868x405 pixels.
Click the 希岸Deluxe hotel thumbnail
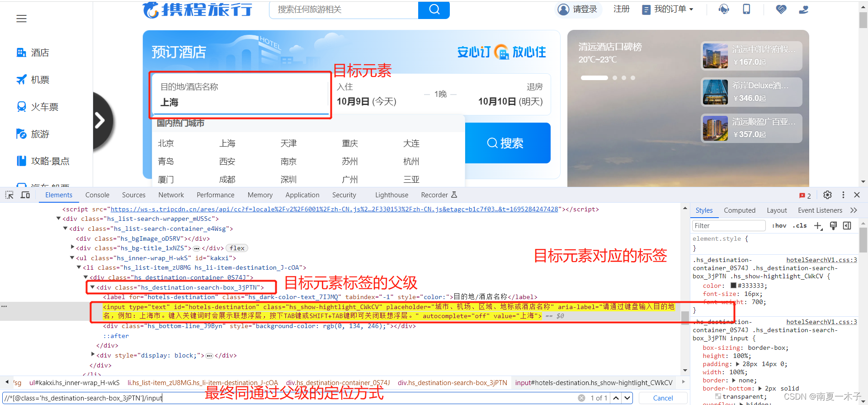[715, 92]
